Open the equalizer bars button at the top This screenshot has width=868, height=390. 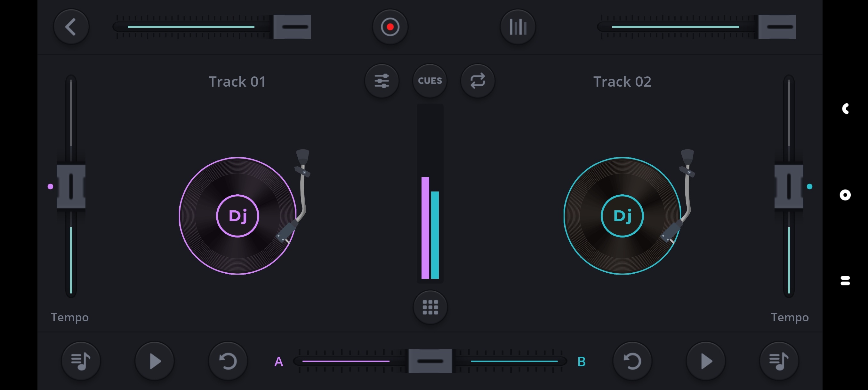click(518, 27)
